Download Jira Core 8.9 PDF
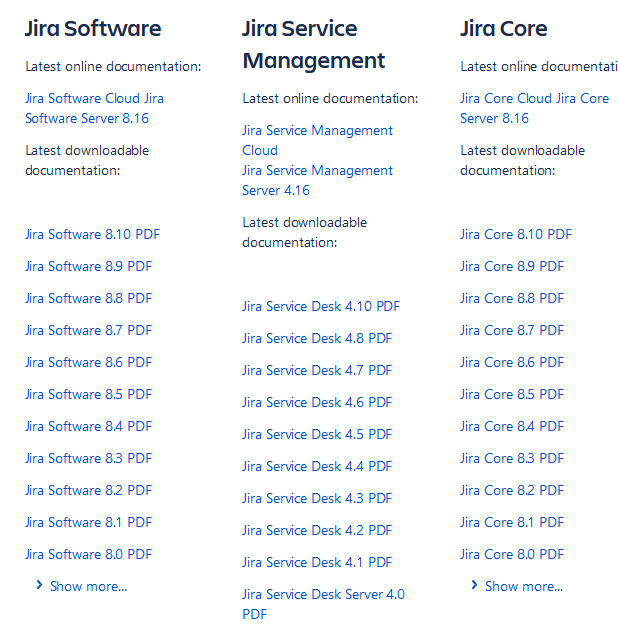 pos(512,266)
